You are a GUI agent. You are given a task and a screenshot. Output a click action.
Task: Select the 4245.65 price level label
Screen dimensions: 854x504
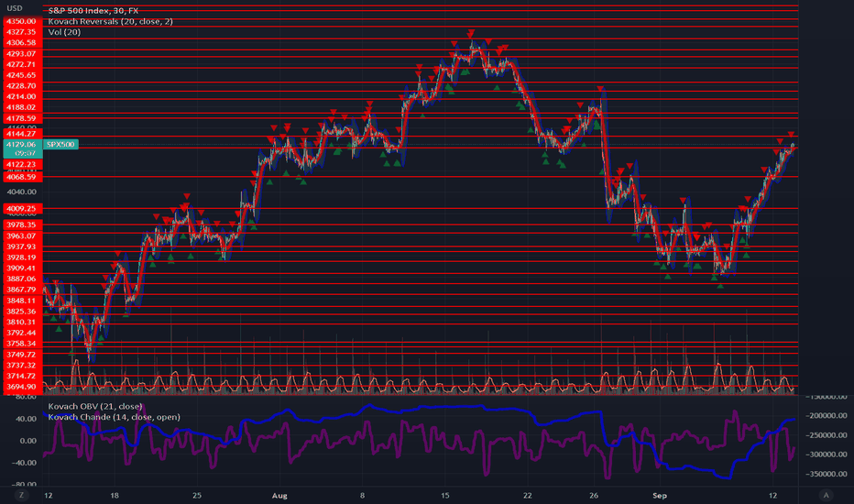pyautogui.click(x=22, y=75)
